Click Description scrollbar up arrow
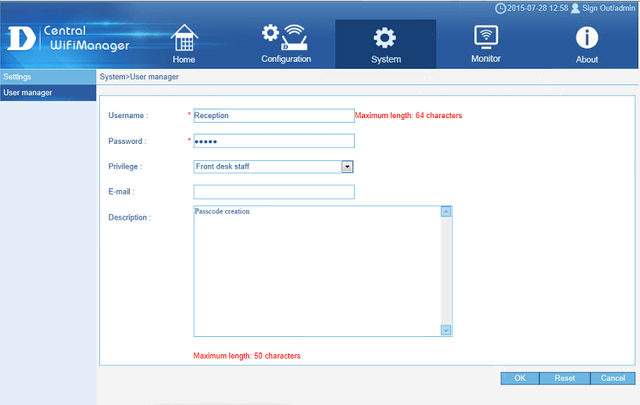640x405 pixels. pyautogui.click(x=446, y=211)
